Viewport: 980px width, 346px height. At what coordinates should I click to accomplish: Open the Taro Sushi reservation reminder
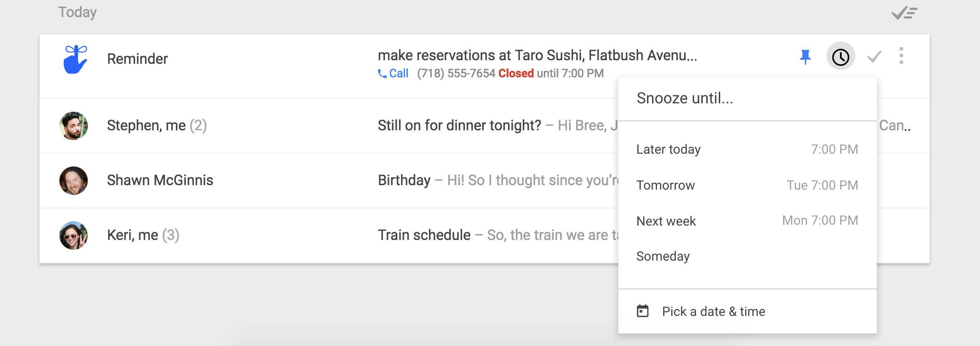click(537, 55)
